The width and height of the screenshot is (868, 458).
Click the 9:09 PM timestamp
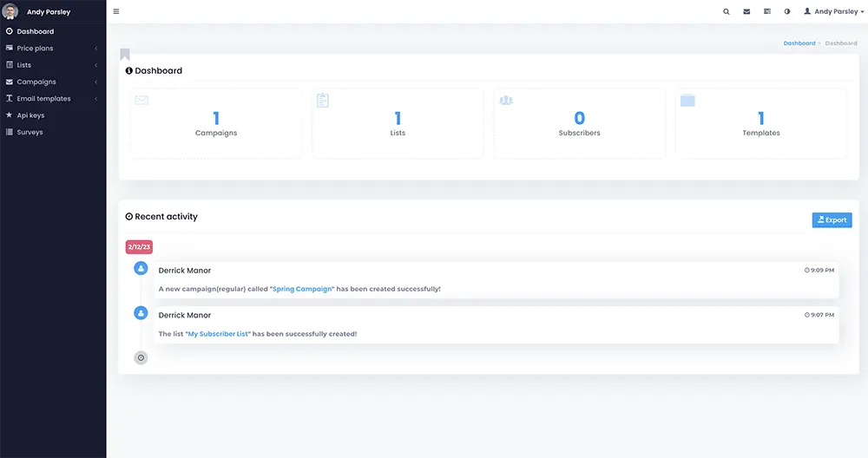(819, 271)
